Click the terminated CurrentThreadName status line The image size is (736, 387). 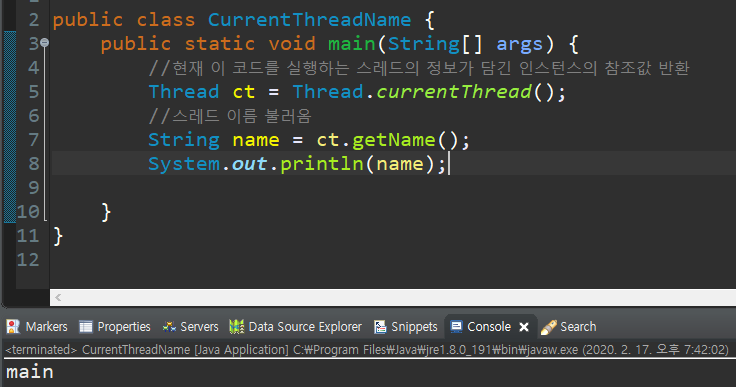[367, 350]
